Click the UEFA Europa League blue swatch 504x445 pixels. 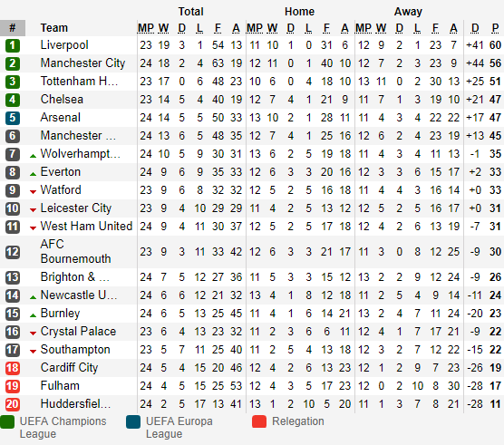pyautogui.click(x=133, y=421)
